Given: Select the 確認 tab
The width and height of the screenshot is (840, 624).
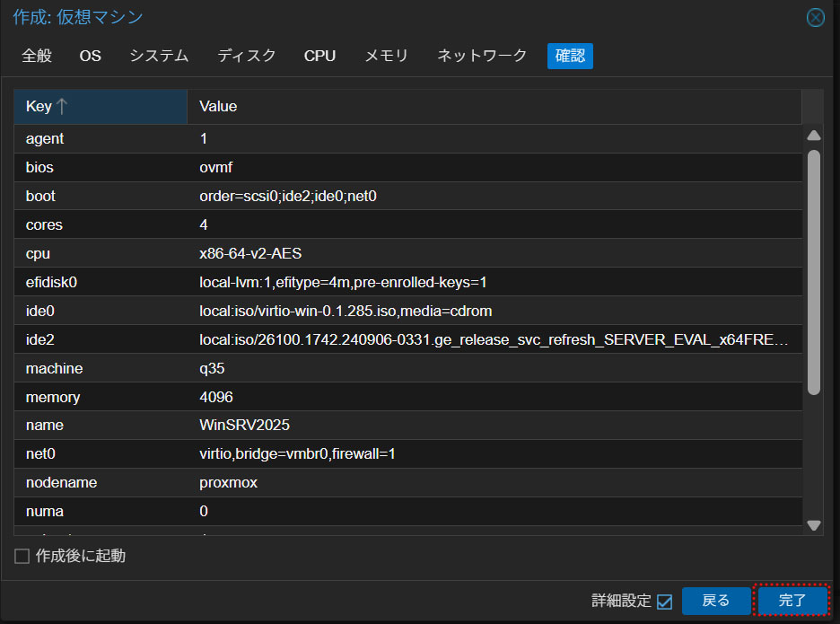Looking at the screenshot, I should [570, 56].
